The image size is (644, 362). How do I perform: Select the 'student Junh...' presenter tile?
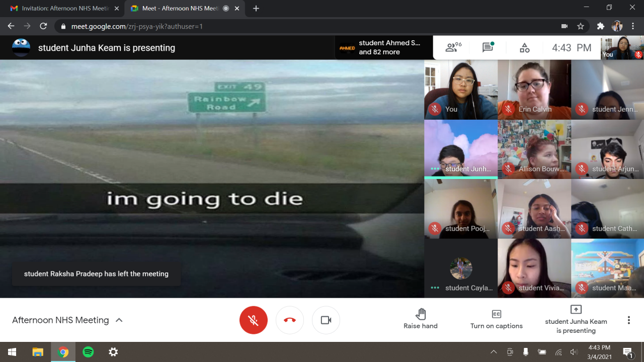pos(461,149)
